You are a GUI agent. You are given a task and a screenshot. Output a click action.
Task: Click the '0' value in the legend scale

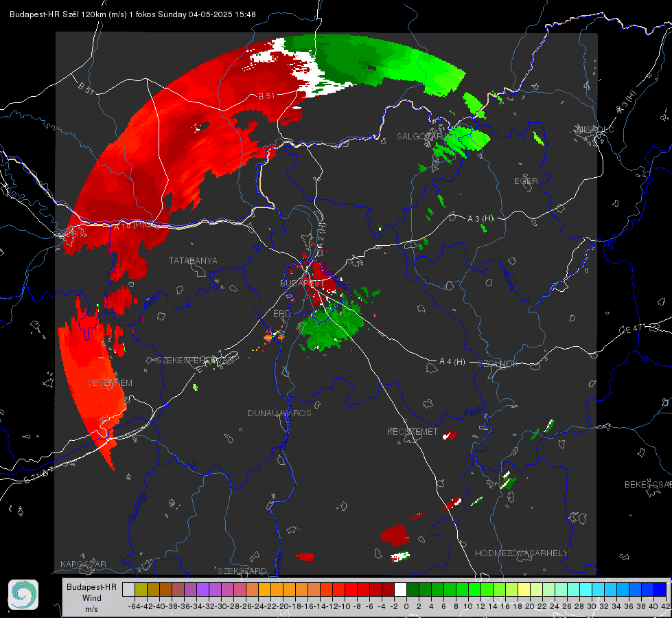[x=406, y=606]
